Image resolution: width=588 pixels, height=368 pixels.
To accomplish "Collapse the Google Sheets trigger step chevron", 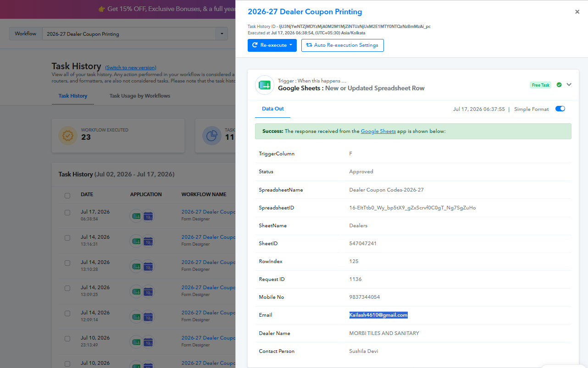I will (569, 84).
